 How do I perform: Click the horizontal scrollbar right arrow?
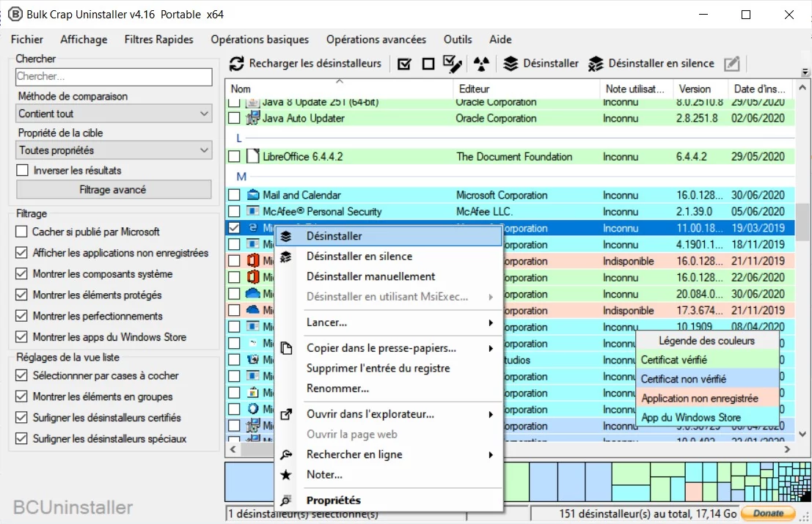point(787,449)
